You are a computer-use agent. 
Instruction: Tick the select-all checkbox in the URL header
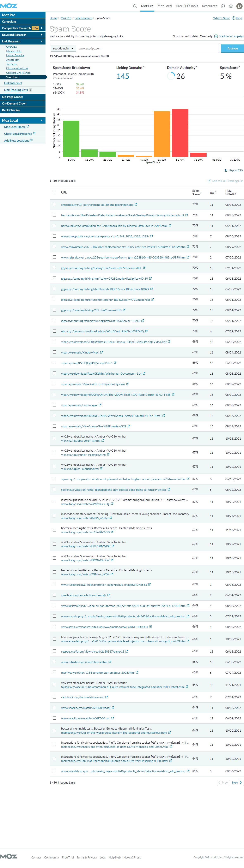pyautogui.click(x=54, y=192)
